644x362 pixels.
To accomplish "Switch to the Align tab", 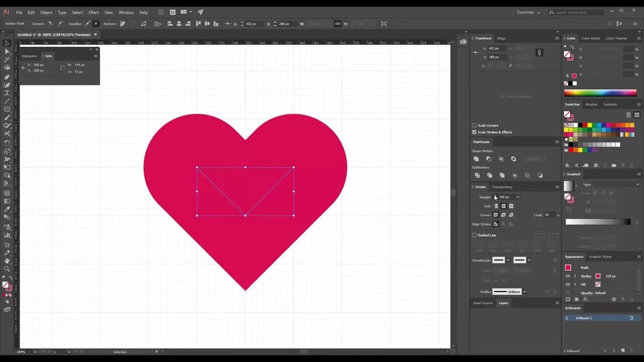I will 501,38.
